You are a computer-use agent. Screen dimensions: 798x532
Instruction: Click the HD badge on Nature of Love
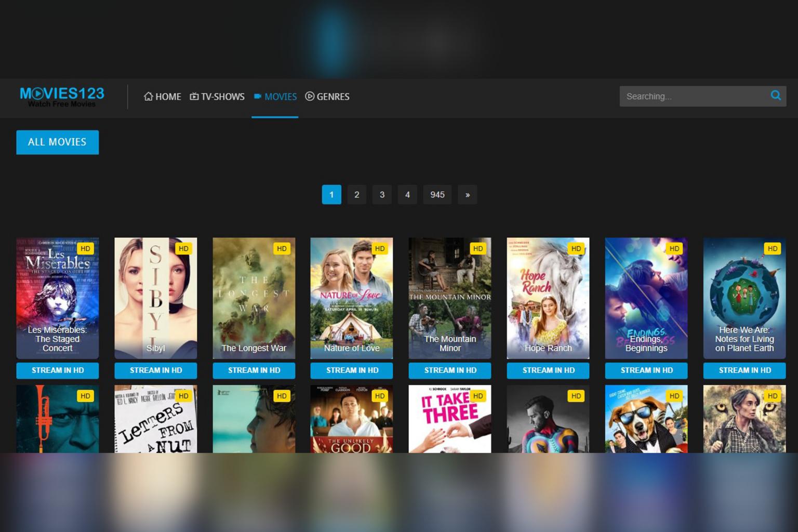click(x=380, y=249)
